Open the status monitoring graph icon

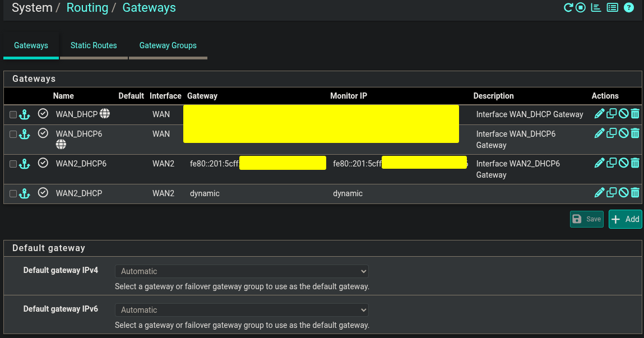pyautogui.click(x=596, y=8)
